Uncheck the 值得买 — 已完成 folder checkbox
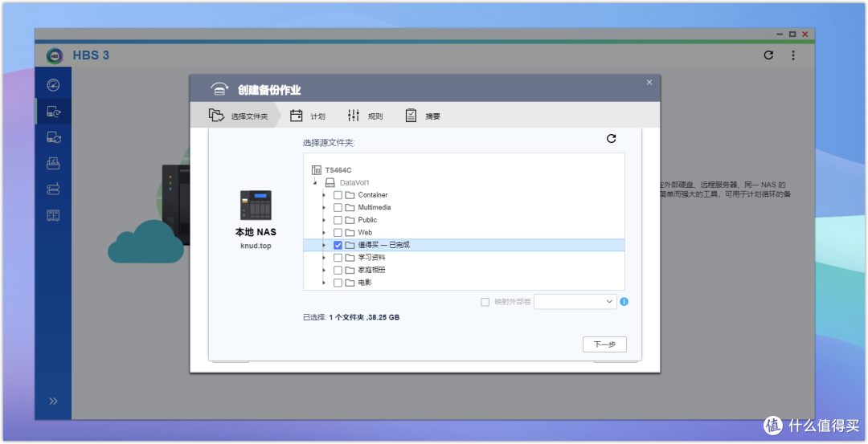Screen dimensions: 868x444 click(338, 245)
